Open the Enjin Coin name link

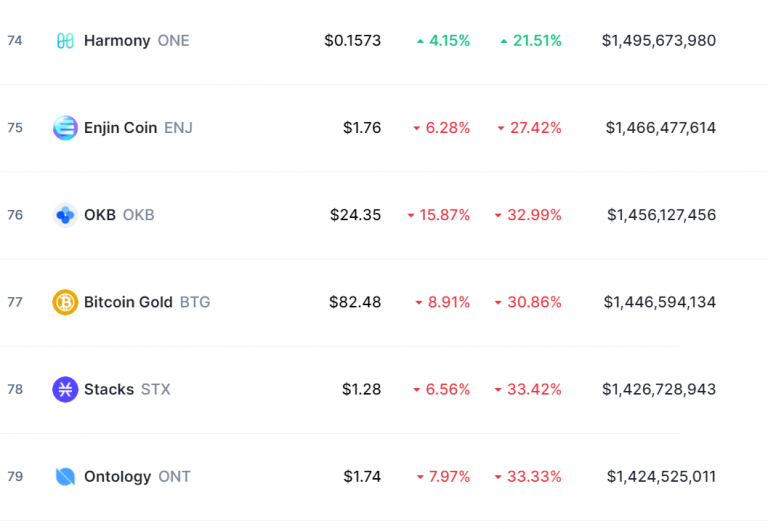click(120, 128)
